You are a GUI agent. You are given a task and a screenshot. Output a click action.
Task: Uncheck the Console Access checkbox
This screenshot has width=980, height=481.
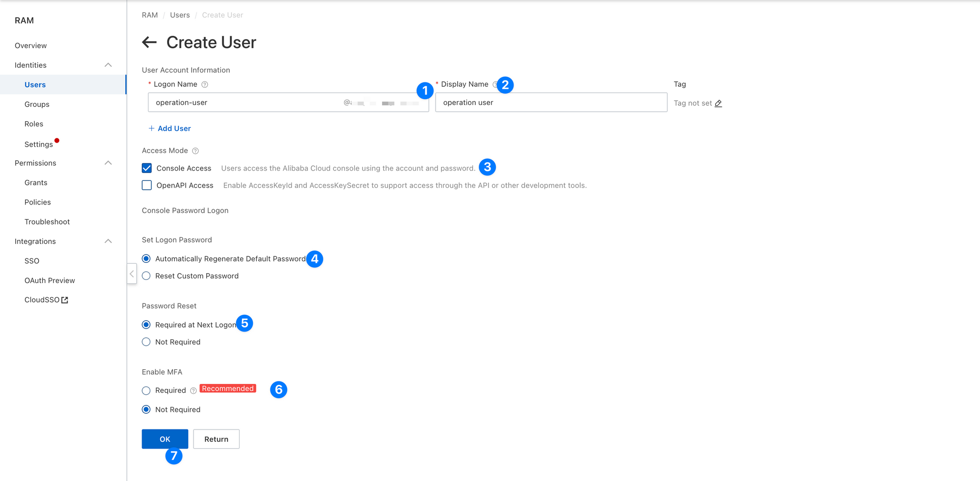147,168
